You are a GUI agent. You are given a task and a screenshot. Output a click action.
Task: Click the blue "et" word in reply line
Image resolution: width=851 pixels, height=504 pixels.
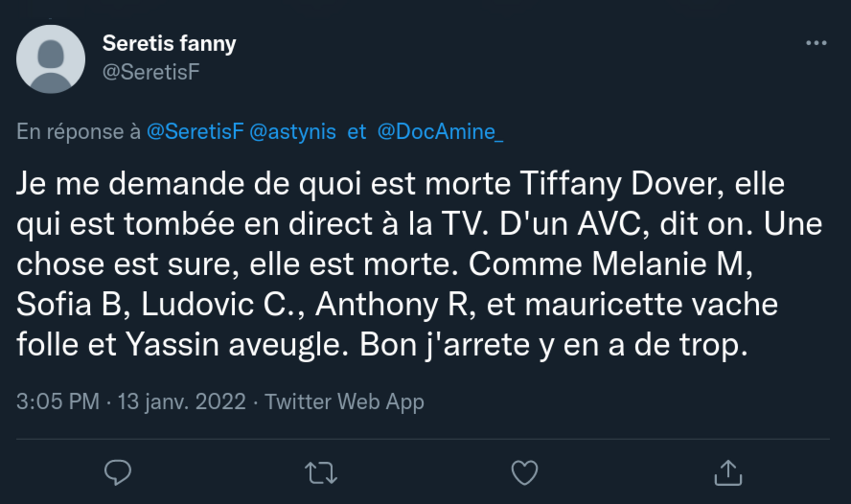click(357, 132)
